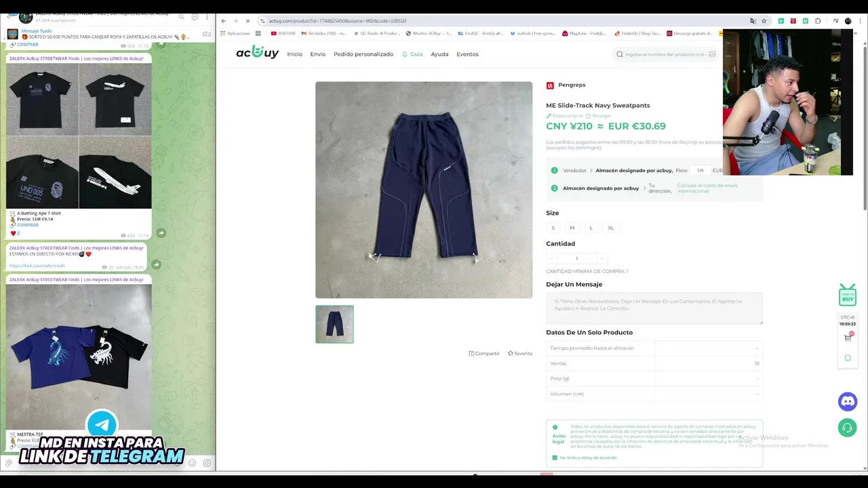
Task: Open the YOUTUBE bookmark
Action: pos(283,33)
